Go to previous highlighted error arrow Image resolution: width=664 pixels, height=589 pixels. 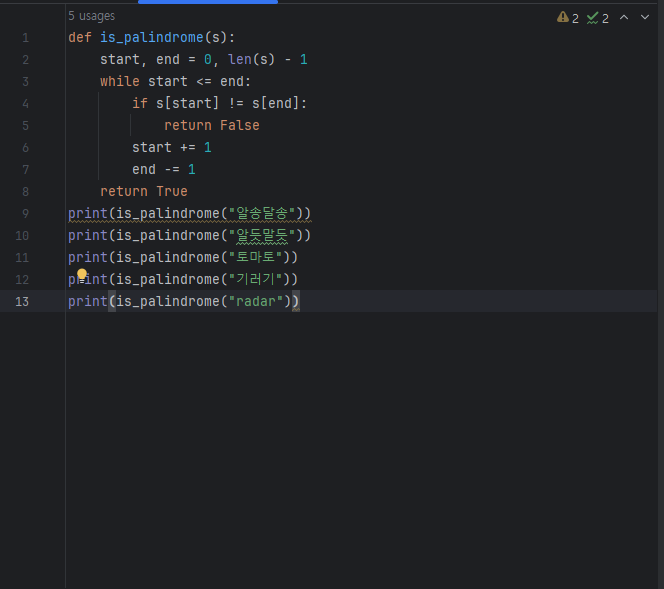(x=624, y=17)
